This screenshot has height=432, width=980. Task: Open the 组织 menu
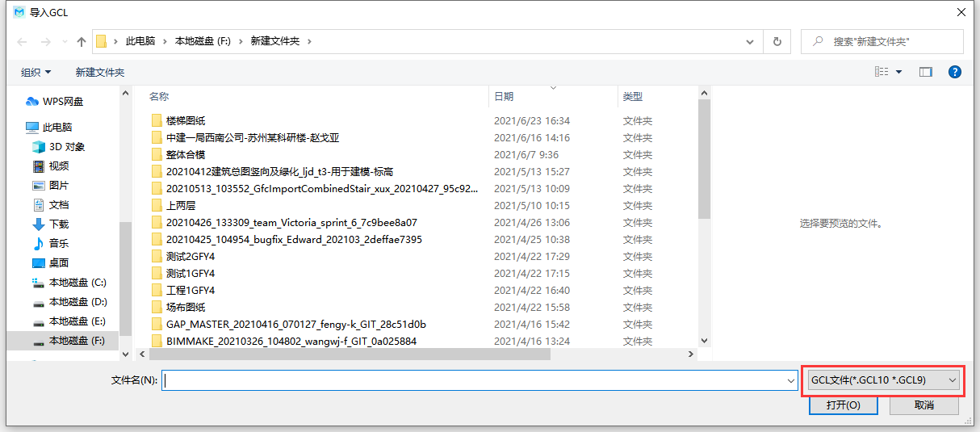[36, 72]
